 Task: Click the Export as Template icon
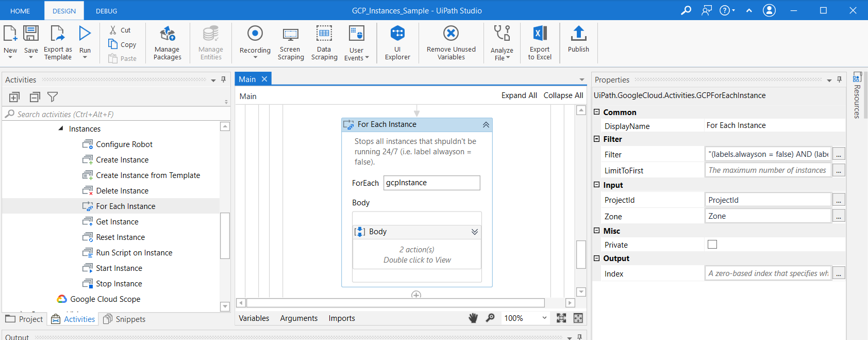click(57, 34)
